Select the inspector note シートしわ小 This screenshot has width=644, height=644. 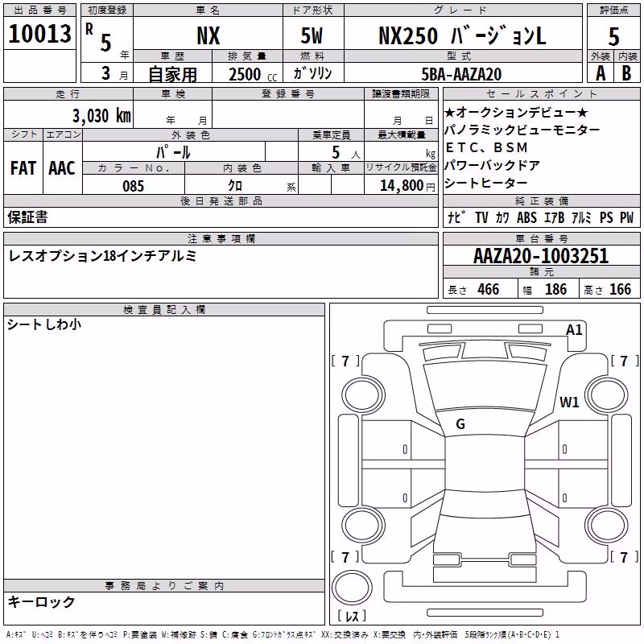coord(44,324)
